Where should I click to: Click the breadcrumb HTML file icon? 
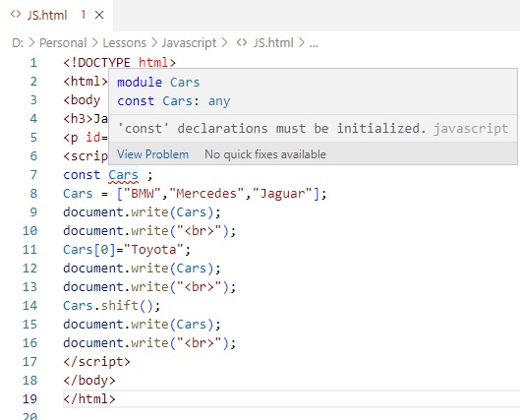pyautogui.click(x=242, y=42)
